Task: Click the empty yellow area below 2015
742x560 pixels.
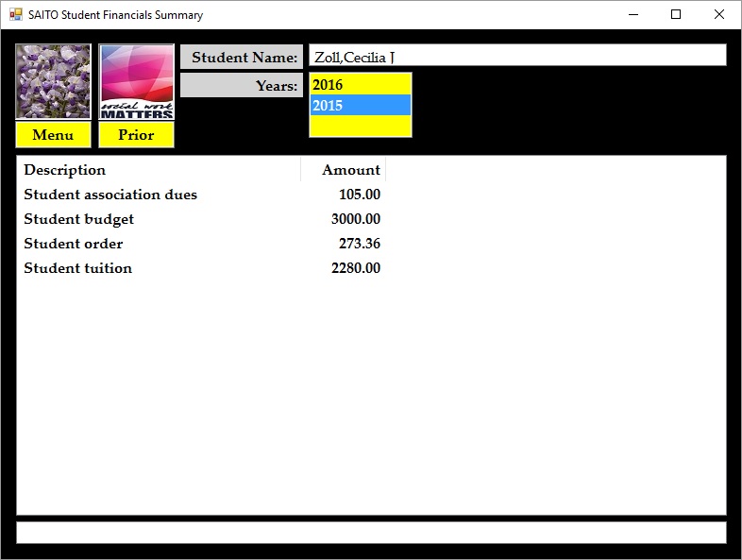Action: point(360,126)
